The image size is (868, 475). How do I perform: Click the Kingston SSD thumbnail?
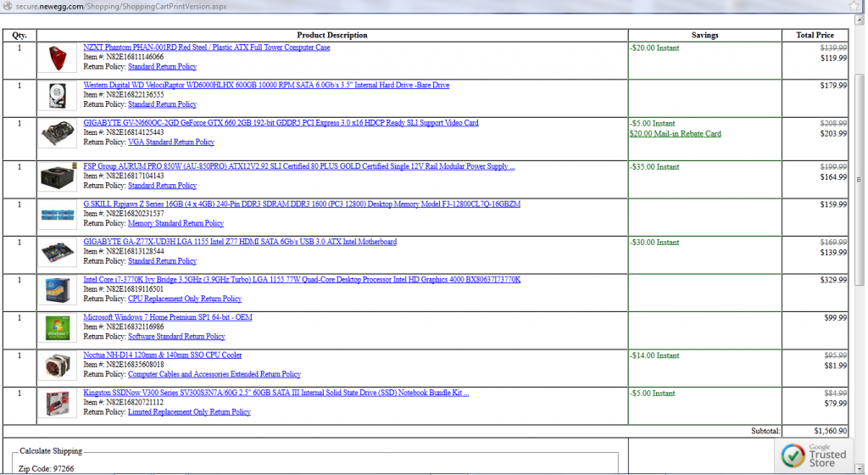(x=58, y=404)
